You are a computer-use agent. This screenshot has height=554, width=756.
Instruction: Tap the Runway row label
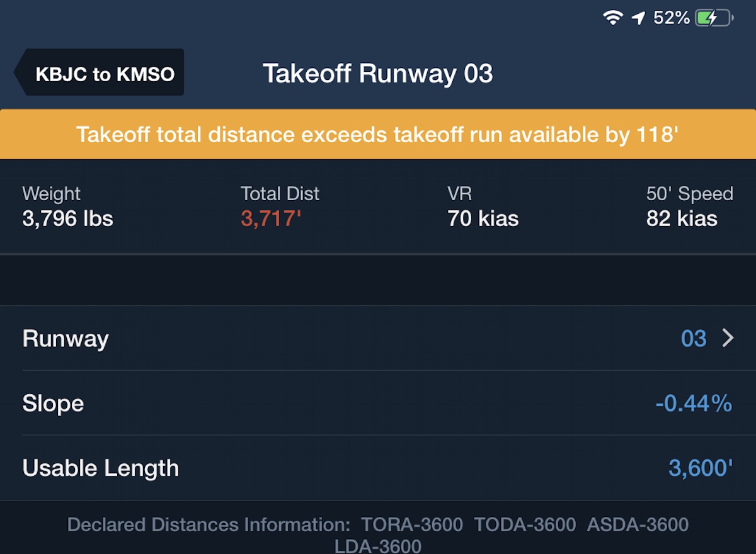[x=66, y=339]
